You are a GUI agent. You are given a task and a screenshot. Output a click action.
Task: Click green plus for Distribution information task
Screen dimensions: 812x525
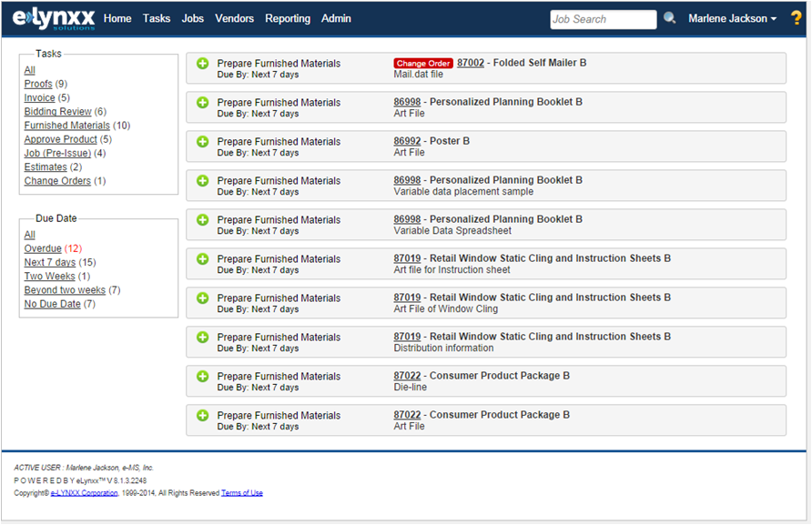point(203,338)
